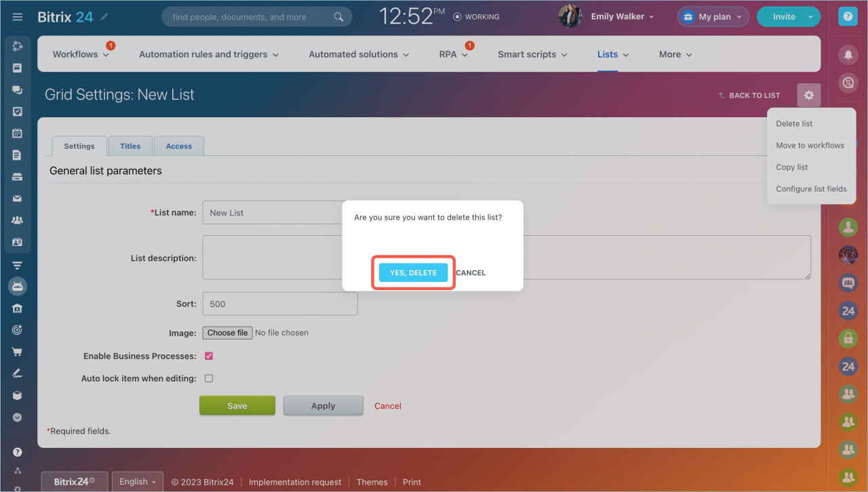Click the green Save button
Viewport: 868px width, 492px height.
point(237,405)
